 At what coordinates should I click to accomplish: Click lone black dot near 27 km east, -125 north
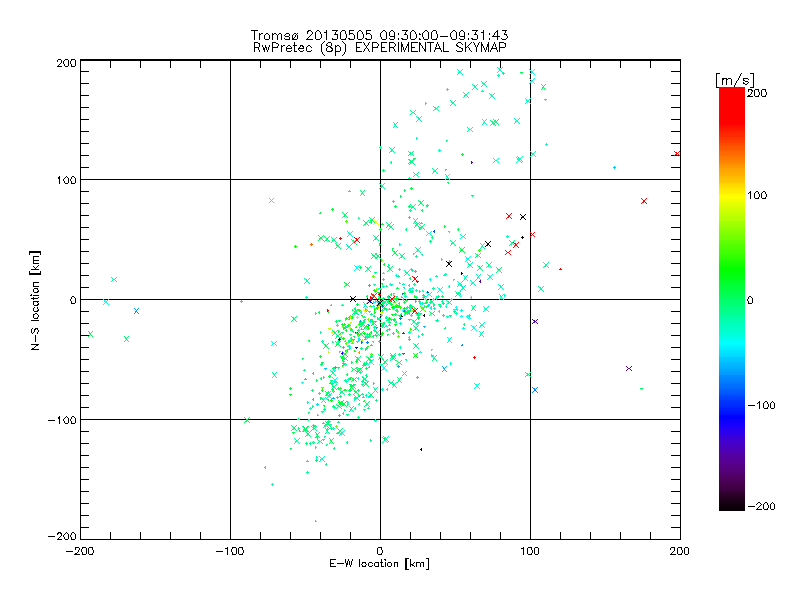(x=421, y=449)
